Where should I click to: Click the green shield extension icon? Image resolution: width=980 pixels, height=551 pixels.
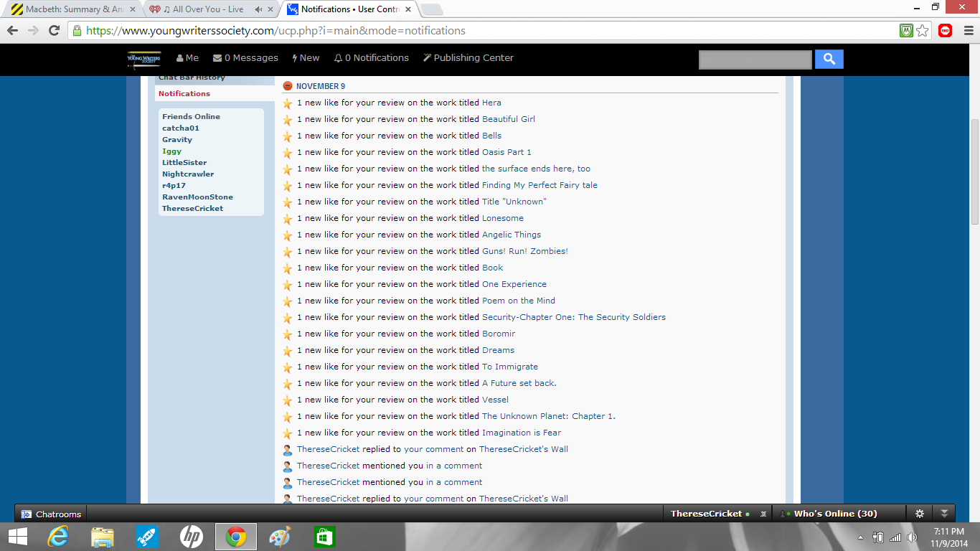click(x=906, y=31)
